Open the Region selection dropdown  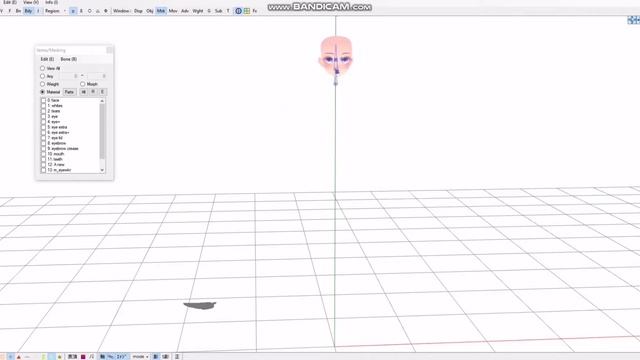pyautogui.click(x=55, y=11)
